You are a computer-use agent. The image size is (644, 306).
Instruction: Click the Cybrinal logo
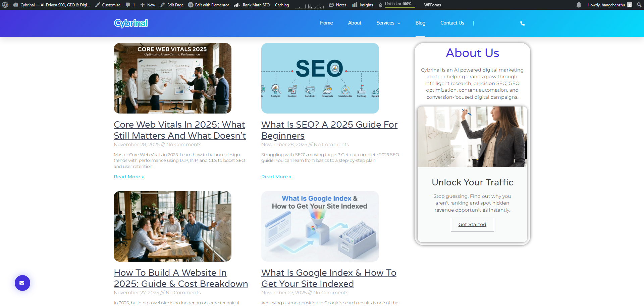point(131,23)
